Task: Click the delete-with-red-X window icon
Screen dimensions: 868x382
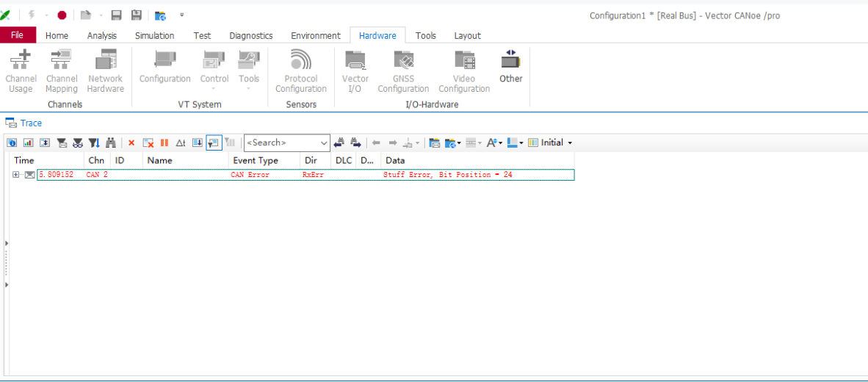Action: click(148, 143)
